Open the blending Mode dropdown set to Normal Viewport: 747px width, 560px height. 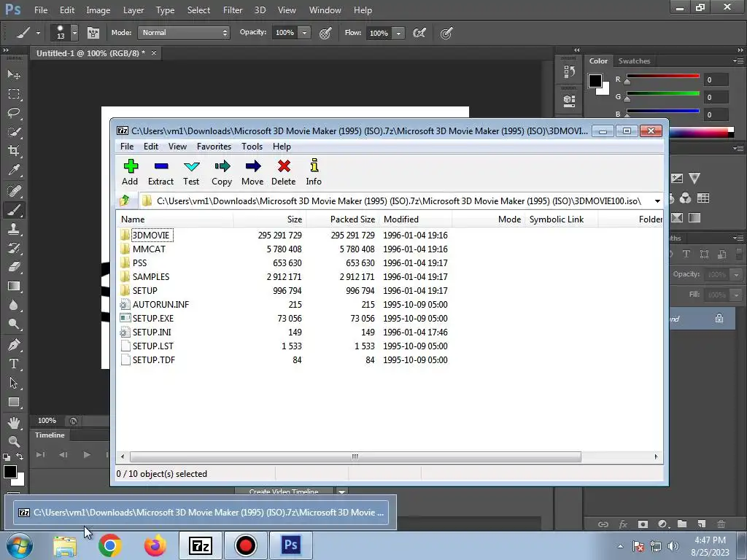click(x=184, y=33)
